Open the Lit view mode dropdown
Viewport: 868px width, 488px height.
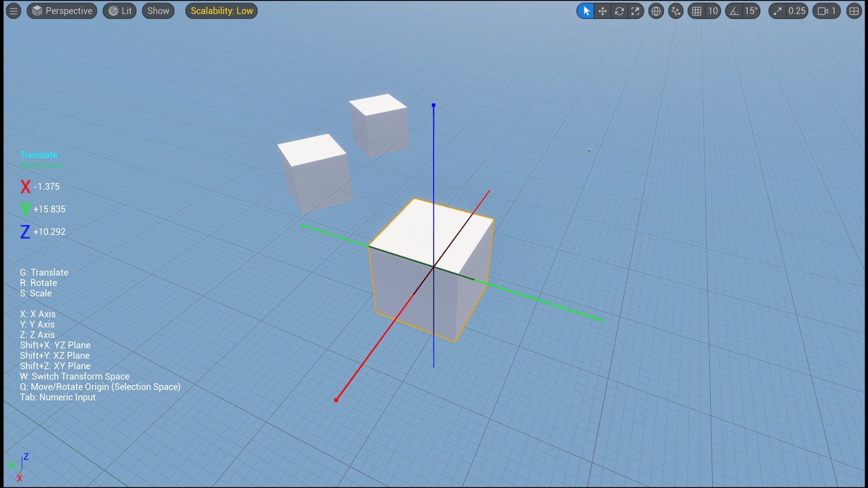click(x=120, y=11)
